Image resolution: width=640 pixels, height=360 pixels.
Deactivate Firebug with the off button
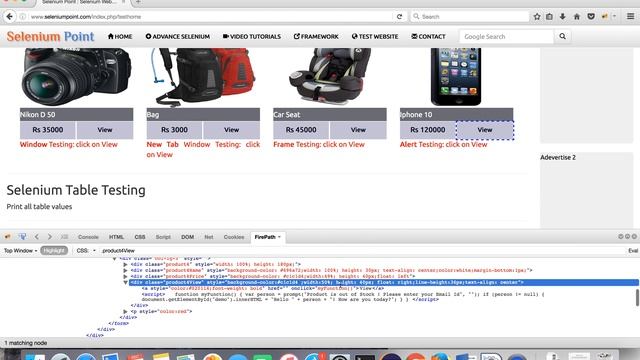click(634, 237)
